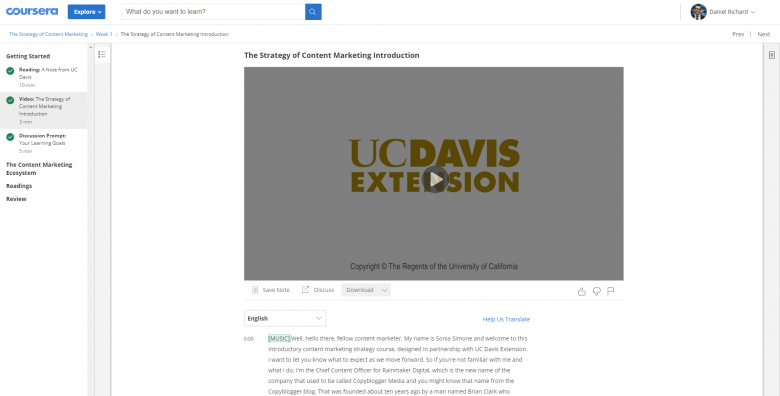Click Daniel Richard profile avatar
The height and width of the screenshot is (396, 780).
(698, 11)
